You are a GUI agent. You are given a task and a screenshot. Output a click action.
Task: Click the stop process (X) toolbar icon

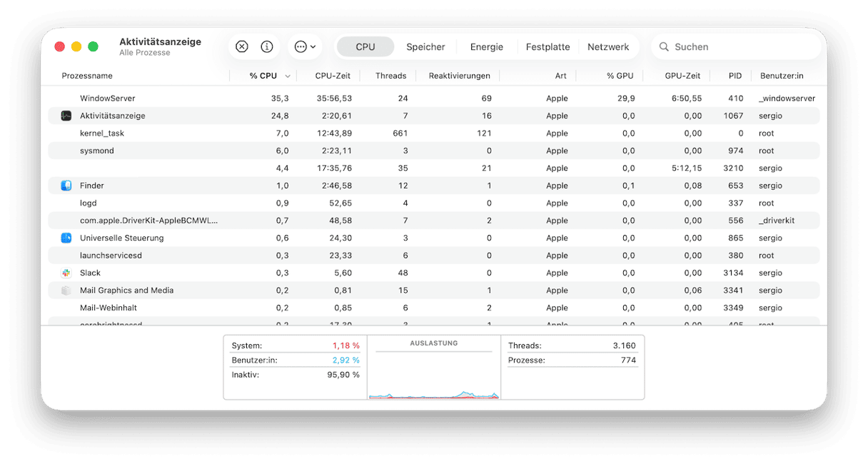point(242,47)
